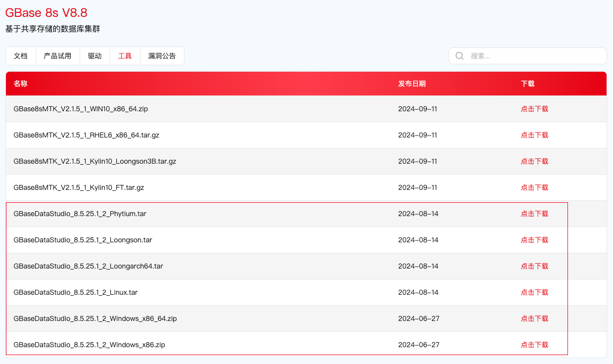
Task: Click file name GBase8sMTK_V2.1.5_1_Kylin10_FT.tar.gz
Action: [x=79, y=187]
